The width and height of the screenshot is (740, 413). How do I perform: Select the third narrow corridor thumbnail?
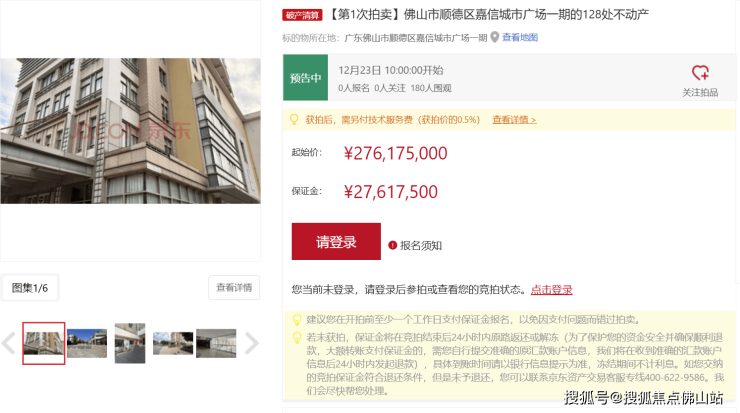pos(130,343)
